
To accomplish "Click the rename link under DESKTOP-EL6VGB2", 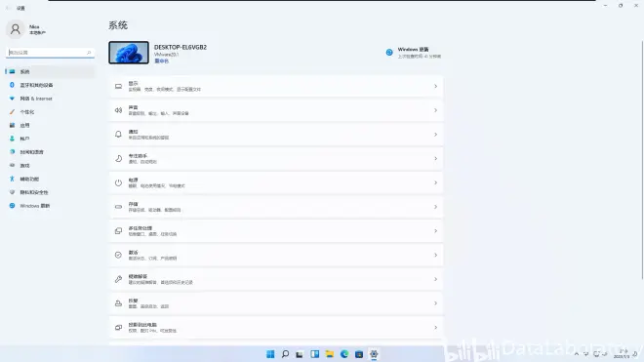I will click(161, 60).
